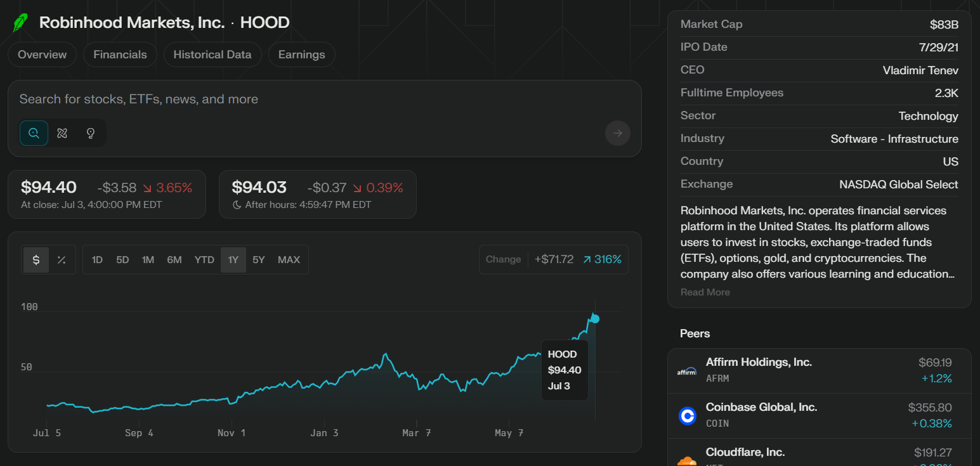Click the Change +$71.72 value
Screen dimensions: 980x466
click(x=554, y=260)
